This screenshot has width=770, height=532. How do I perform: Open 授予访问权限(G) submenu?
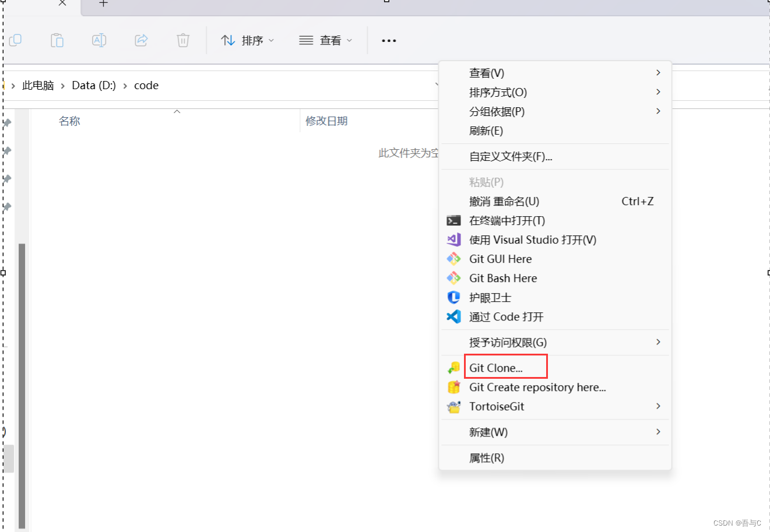point(555,342)
